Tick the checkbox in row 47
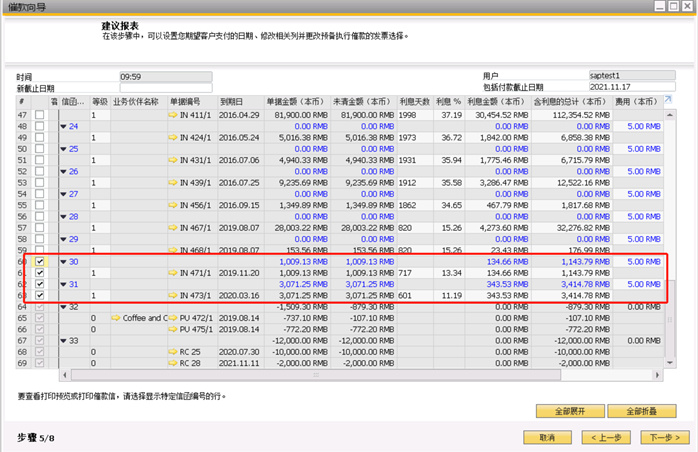 (40, 115)
